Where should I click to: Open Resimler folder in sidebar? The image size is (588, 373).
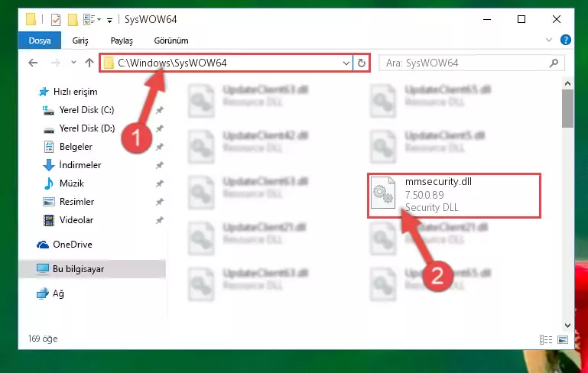click(69, 202)
